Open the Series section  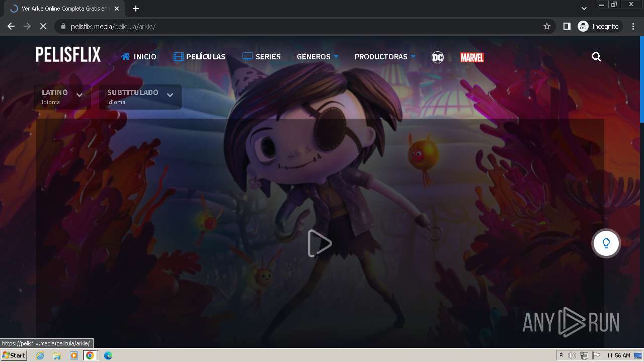click(261, 57)
